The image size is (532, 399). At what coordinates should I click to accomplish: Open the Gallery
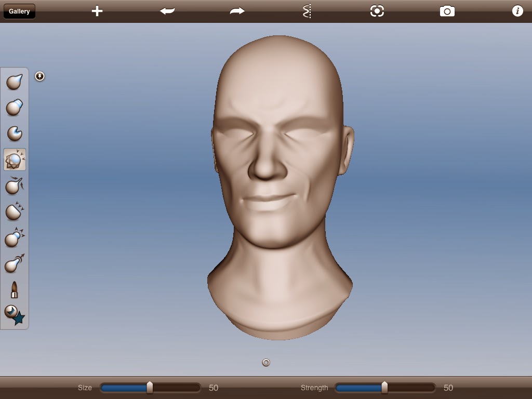coord(19,11)
